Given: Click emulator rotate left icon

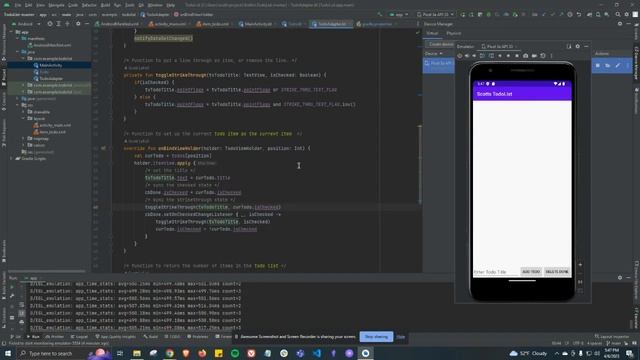Looking at the screenshot, I should 482,56.
